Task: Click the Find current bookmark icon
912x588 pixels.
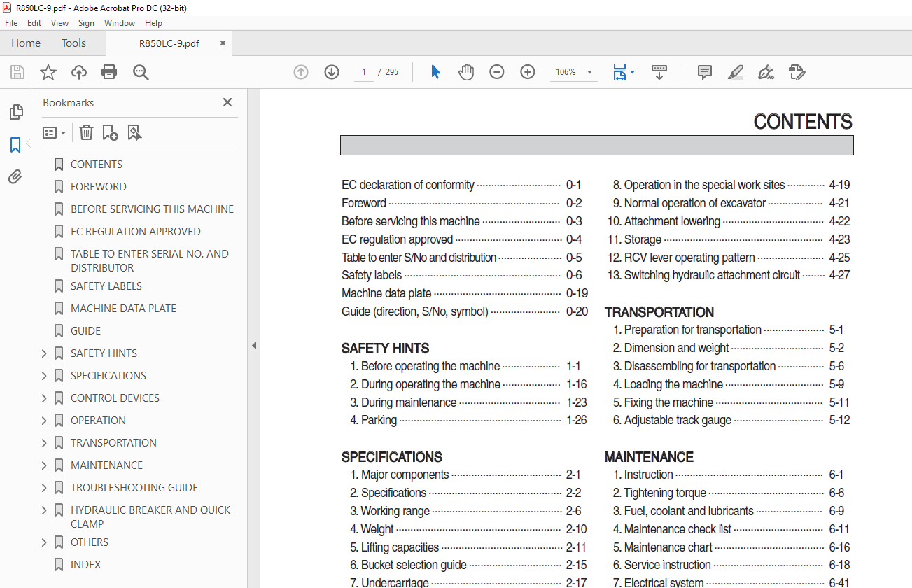Action: click(x=134, y=132)
